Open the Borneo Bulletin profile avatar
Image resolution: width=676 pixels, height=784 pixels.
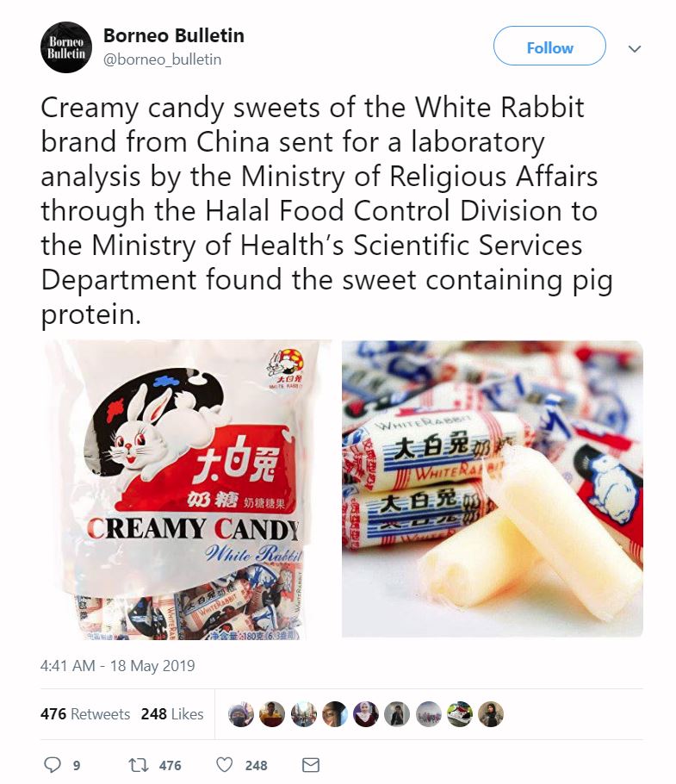66,47
